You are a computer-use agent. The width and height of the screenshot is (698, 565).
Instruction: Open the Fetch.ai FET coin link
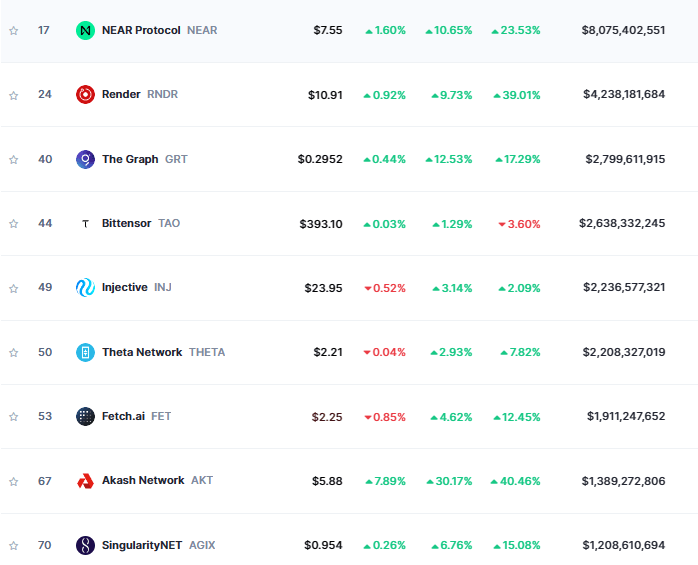pos(125,417)
